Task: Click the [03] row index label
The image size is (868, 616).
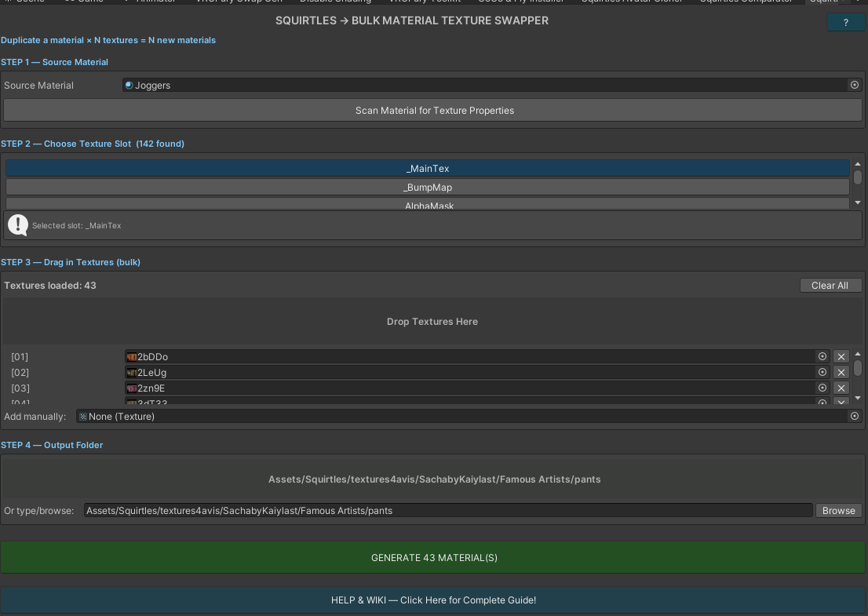Action: click(x=20, y=388)
